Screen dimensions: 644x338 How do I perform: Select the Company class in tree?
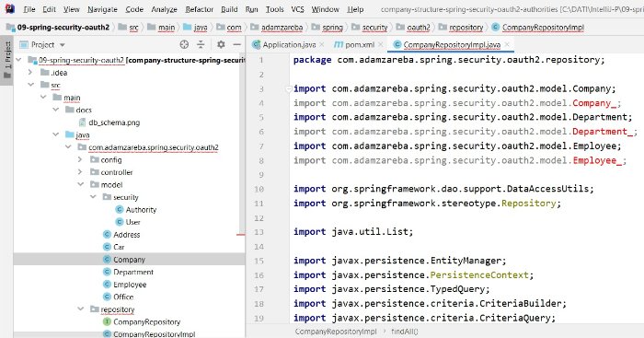[x=129, y=260]
